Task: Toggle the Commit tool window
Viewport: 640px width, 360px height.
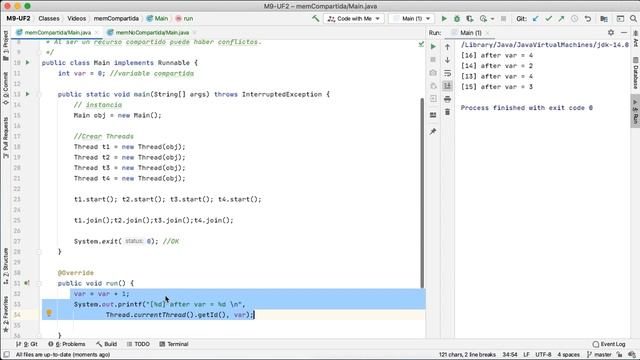Action: click(x=5, y=88)
